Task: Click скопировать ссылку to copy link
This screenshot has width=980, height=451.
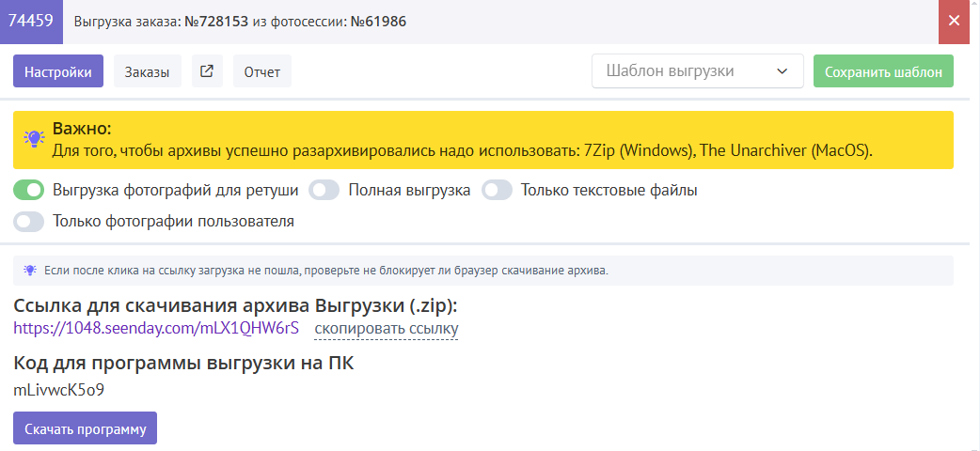Action: [x=386, y=328]
